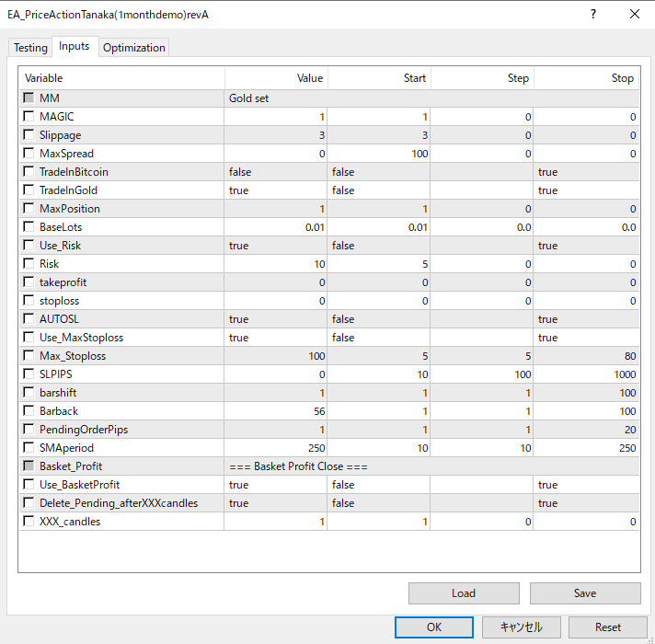Viewport: 655px width, 644px height.
Task: Click the Stop column header
Action: click(586, 78)
